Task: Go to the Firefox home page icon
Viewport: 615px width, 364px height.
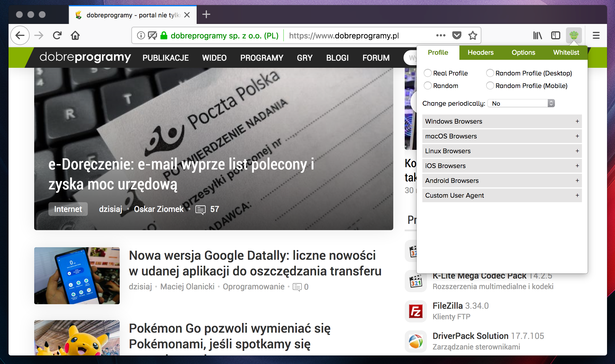Action: 75,36
